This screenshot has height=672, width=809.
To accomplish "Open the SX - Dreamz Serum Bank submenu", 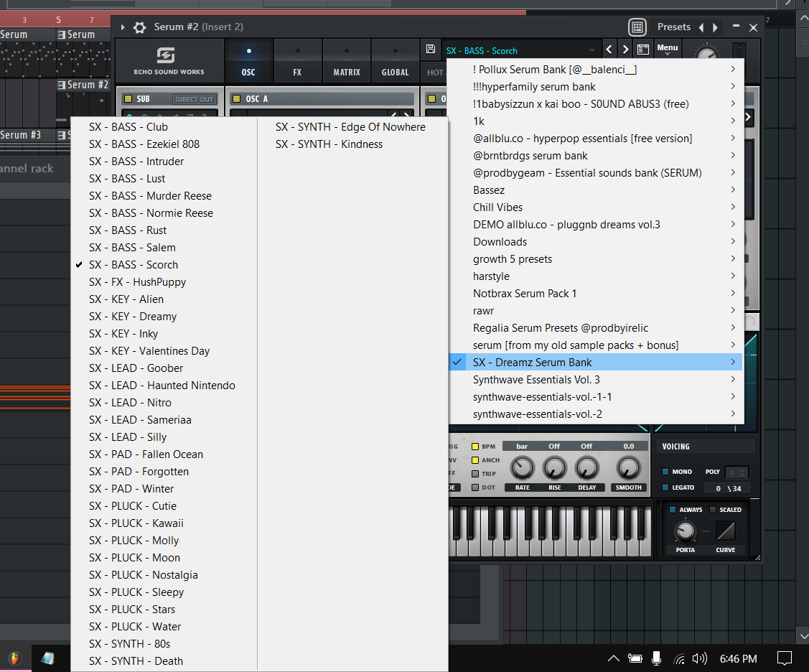I will [x=596, y=363].
